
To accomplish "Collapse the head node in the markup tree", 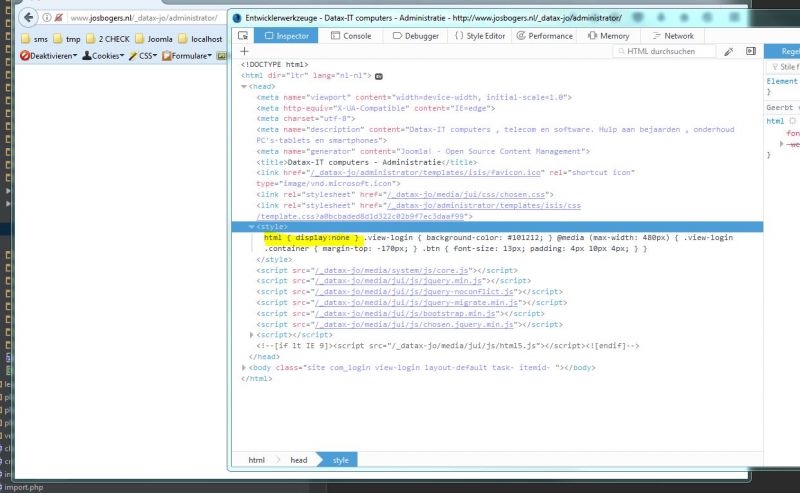I will pyautogui.click(x=244, y=87).
